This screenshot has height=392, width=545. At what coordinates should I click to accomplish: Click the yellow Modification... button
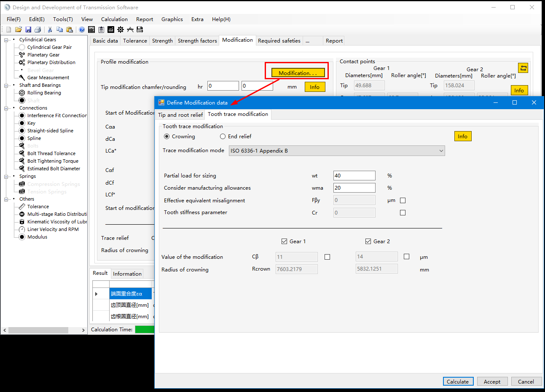(298, 73)
